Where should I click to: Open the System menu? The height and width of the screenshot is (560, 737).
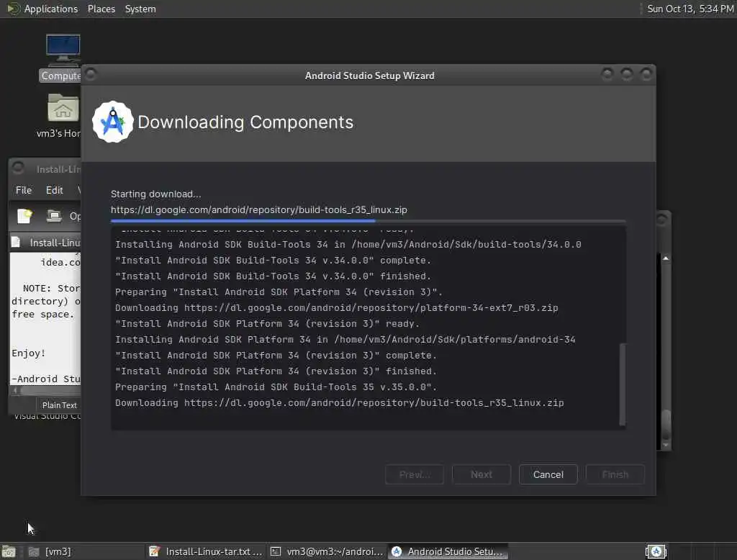pos(140,9)
